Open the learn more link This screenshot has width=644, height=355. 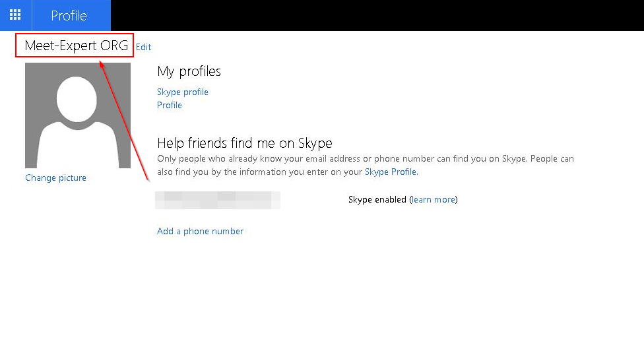click(434, 200)
